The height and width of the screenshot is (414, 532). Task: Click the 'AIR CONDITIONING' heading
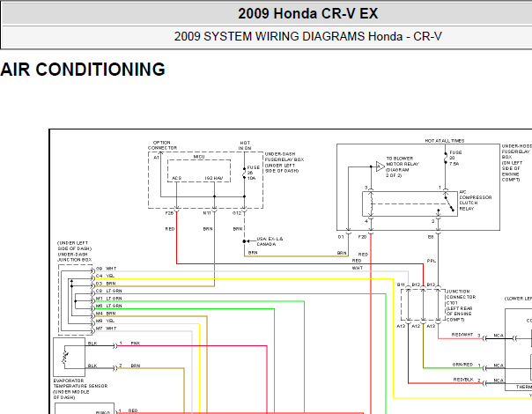(x=83, y=70)
